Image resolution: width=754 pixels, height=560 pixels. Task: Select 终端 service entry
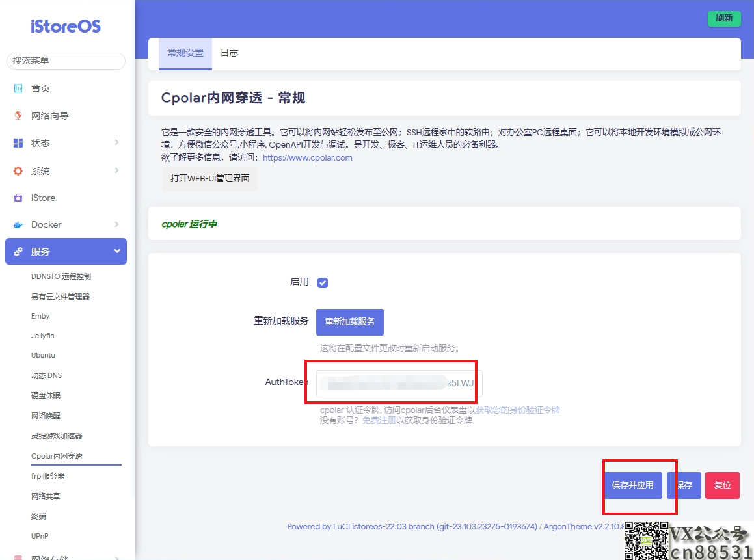(x=38, y=516)
